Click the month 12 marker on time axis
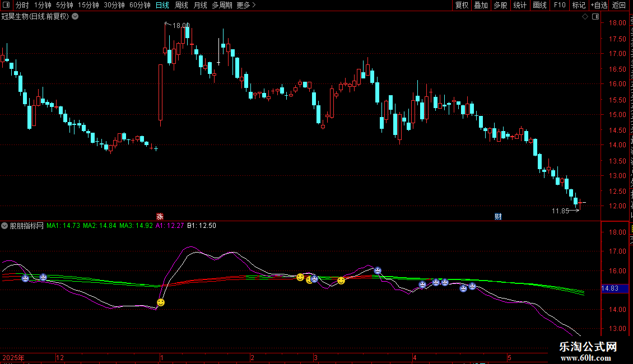 (x=60, y=357)
